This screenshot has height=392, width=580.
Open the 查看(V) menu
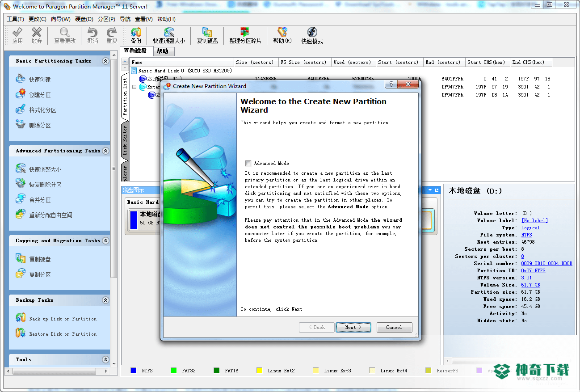click(x=144, y=19)
